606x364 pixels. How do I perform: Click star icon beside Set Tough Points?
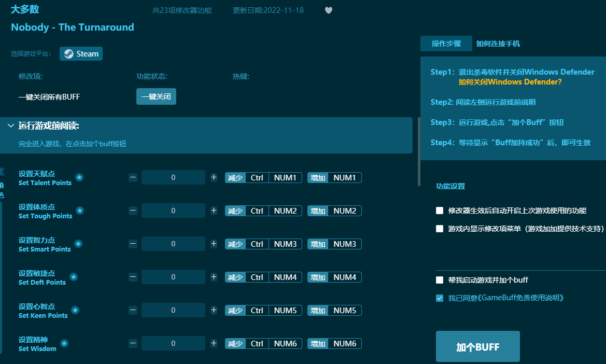[80, 211]
